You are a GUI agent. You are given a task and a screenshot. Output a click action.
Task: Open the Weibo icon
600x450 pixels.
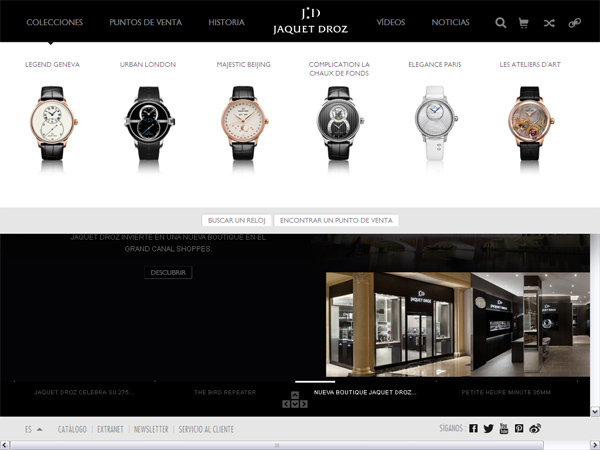click(x=535, y=428)
